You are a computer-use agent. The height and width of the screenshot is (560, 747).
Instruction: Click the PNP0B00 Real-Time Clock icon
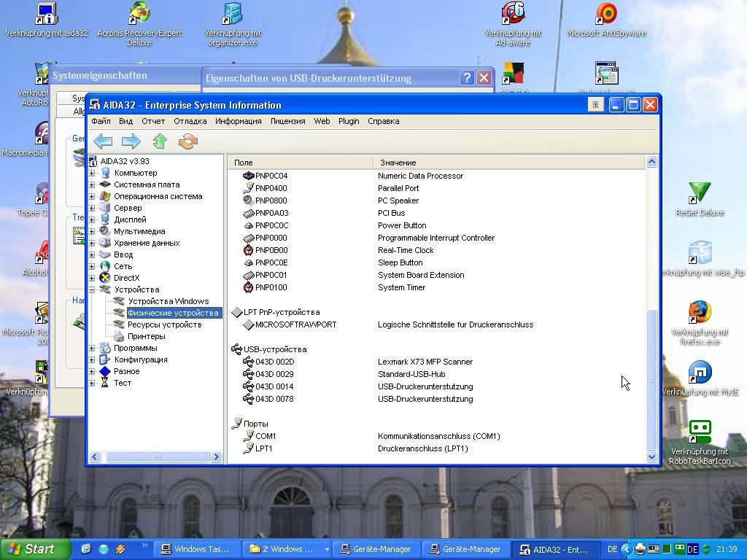click(x=248, y=250)
